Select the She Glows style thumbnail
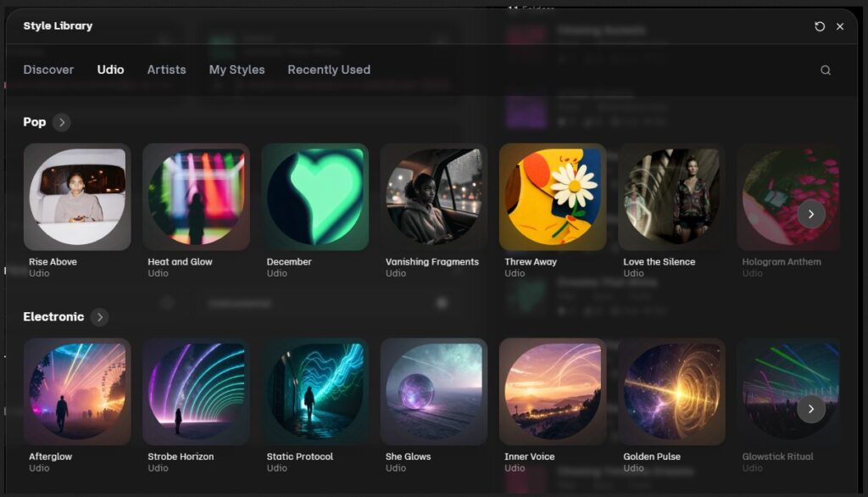 [x=434, y=392]
